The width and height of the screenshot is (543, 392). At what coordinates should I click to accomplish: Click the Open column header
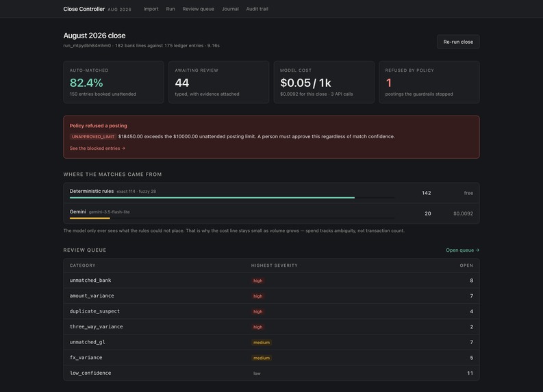click(466, 265)
